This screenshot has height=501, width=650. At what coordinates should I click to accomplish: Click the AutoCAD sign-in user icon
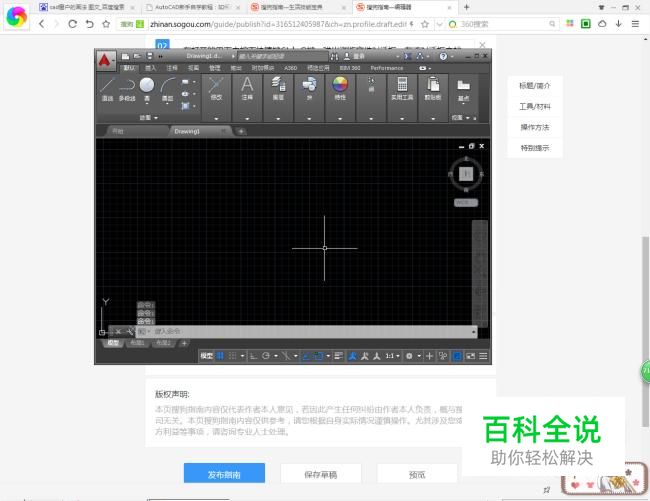pyautogui.click(x=347, y=56)
